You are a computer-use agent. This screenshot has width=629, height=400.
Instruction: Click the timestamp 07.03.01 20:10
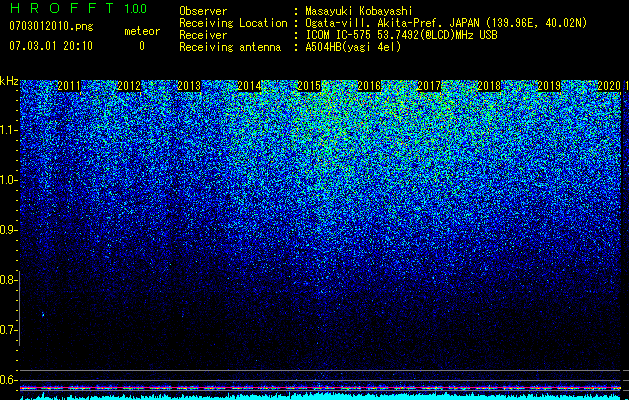[x=51, y=46]
